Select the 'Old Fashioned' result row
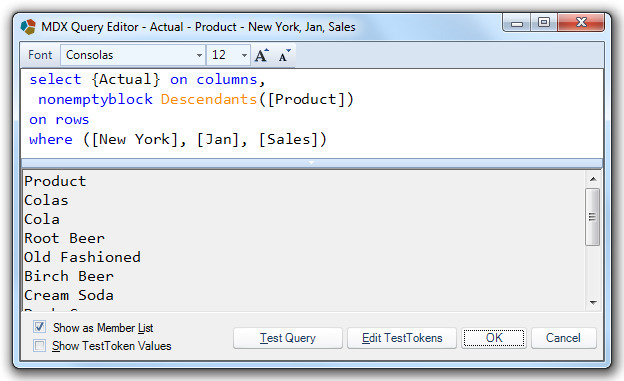Image resolution: width=624 pixels, height=381 pixels. pos(82,257)
